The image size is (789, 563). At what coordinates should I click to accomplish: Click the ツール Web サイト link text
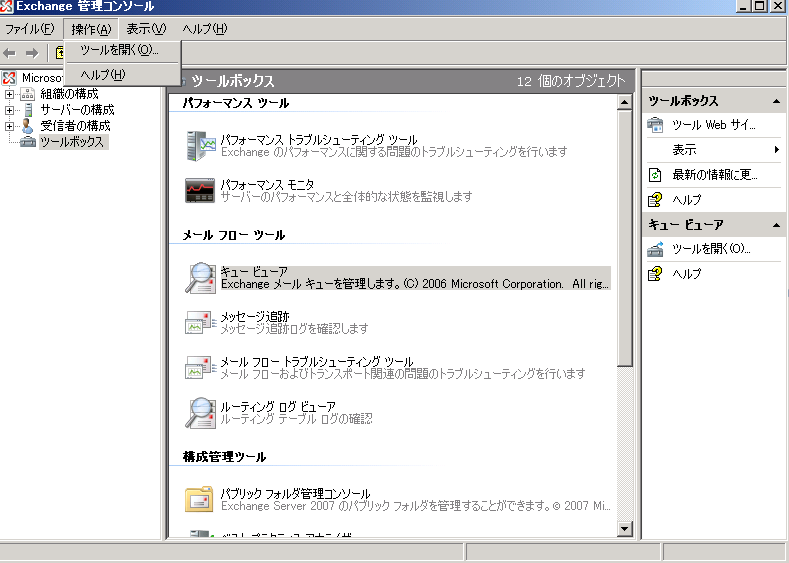coord(714,125)
